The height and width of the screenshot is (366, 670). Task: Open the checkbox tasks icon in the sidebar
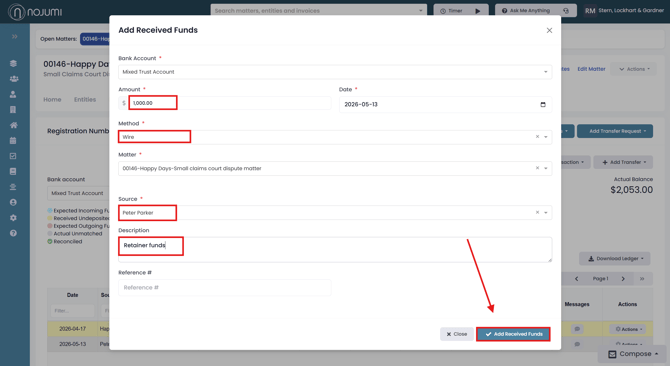pyautogui.click(x=13, y=156)
